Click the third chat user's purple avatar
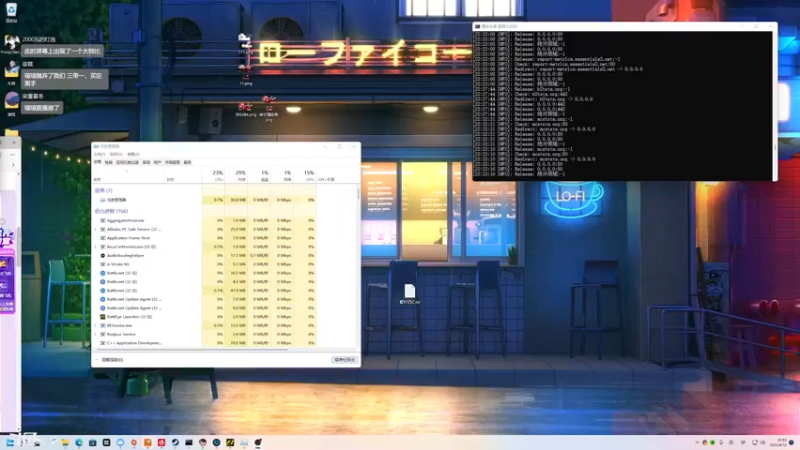 coord(12,99)
